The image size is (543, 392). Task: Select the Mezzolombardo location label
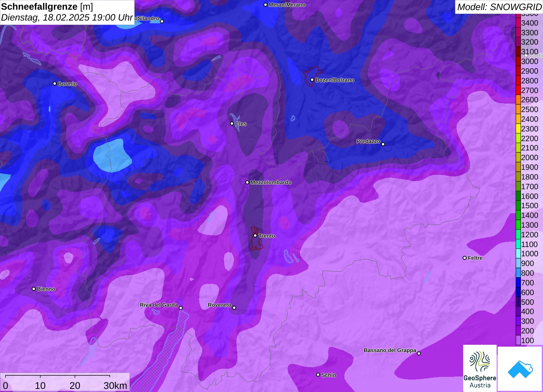coord(271,182)
